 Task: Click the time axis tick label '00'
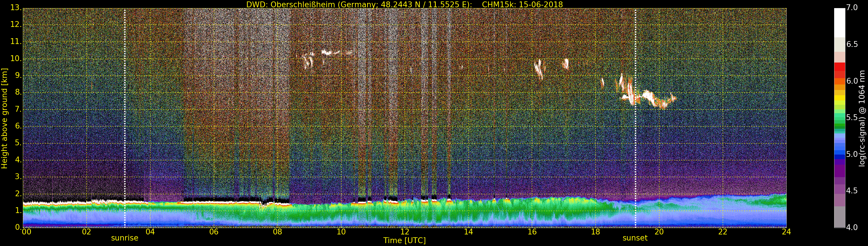26,232
